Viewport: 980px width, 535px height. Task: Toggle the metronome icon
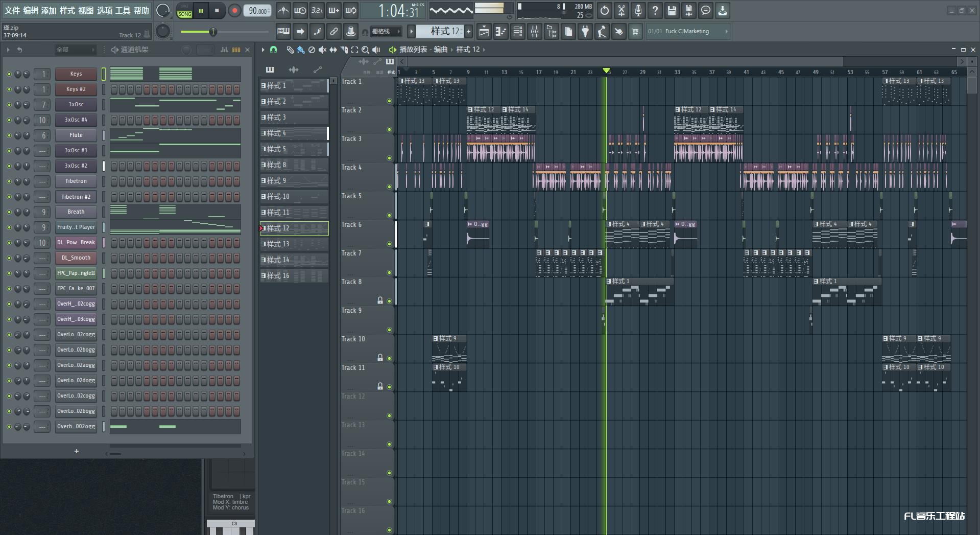tap(283, 10)
